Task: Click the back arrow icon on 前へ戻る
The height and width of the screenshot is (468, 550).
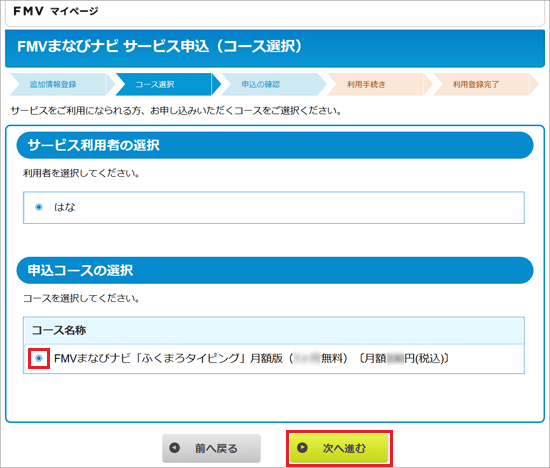Action: [174, 448]
